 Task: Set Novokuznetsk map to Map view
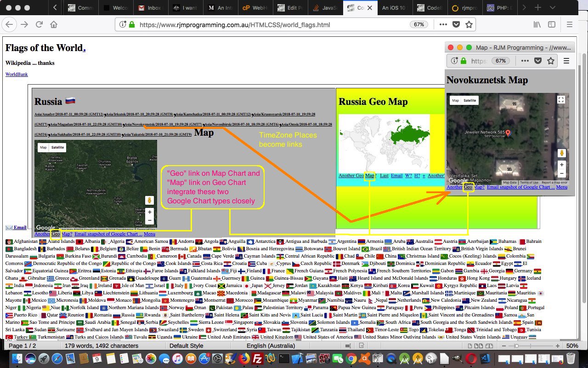[x=455, y=100]
